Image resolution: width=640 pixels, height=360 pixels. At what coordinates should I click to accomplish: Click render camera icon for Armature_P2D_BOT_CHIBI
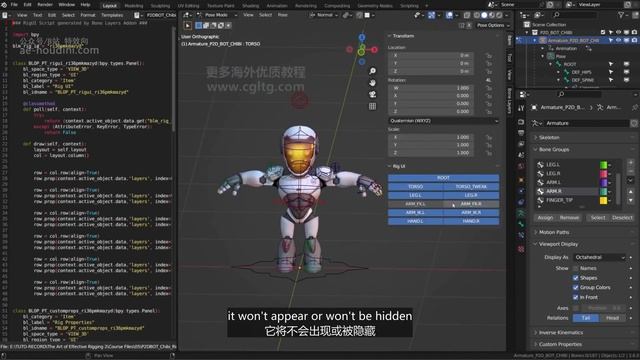pyautogui.click(x=634, y=40)
